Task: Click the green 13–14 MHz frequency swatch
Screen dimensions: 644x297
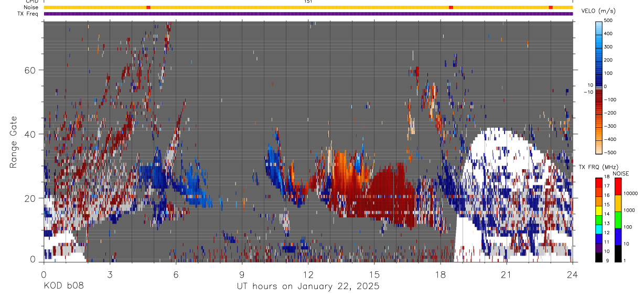Action: [599, 220]
